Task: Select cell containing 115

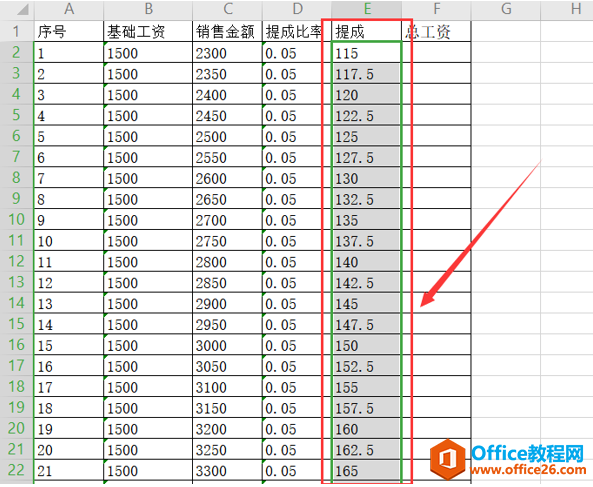Action: click(366, 53)
